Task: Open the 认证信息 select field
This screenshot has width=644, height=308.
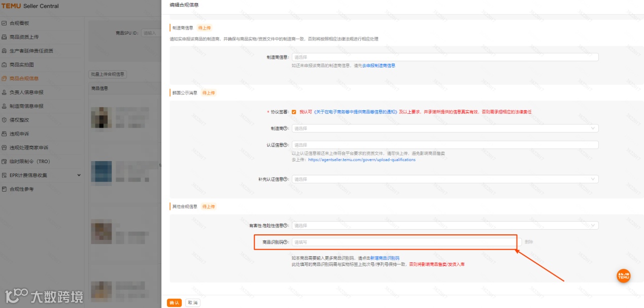Action: point(445,145)
